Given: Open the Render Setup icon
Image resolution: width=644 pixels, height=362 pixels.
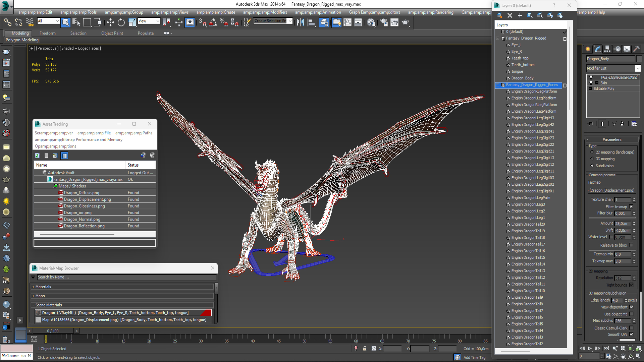Looking at the screenshot, I should coord(384,22).
